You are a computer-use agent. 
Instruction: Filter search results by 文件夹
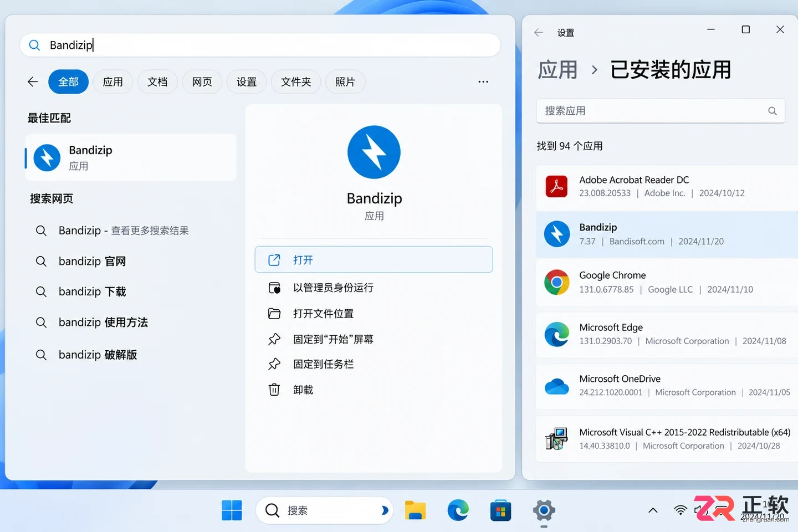click(296, 82)
